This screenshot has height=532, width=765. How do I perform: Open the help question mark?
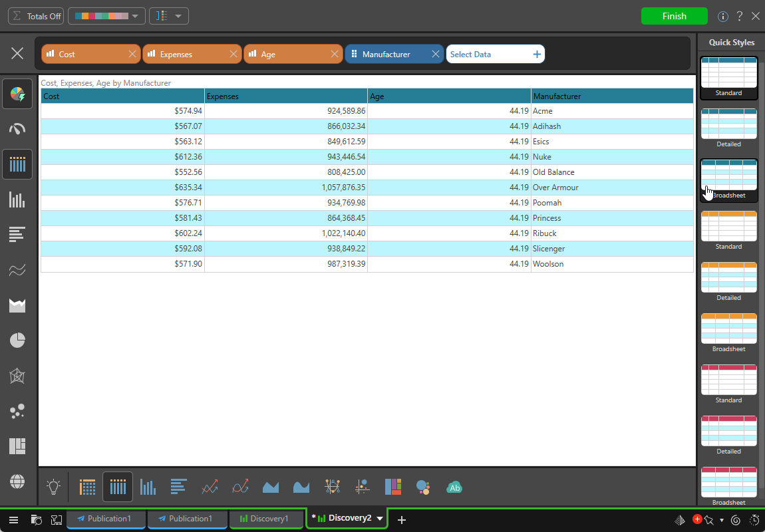(740, 16)
